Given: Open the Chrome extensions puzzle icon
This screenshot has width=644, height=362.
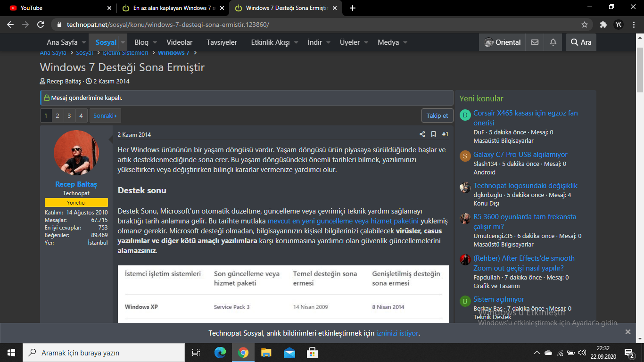Looking at the screenshot, I should (603, 25).
